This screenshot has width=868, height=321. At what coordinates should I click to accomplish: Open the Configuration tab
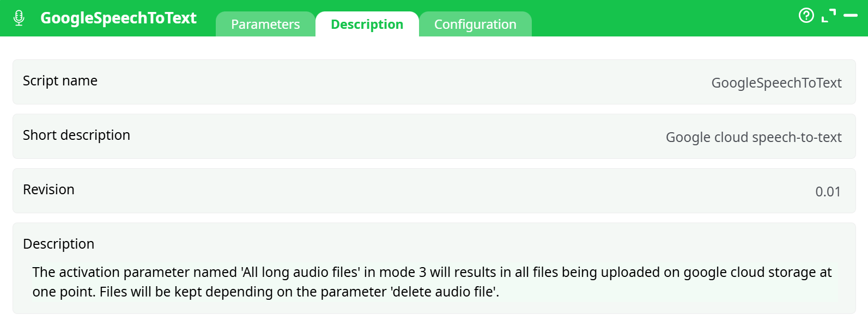coord(475,24)
